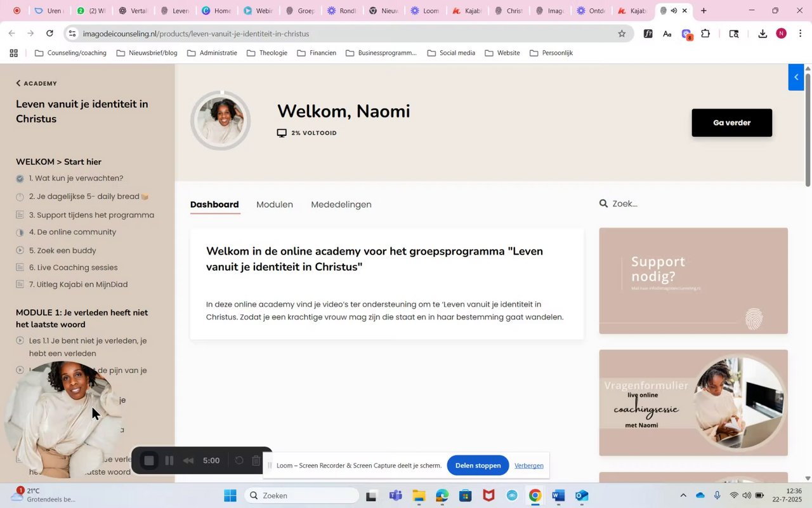
Task: Open the apps grid in bookmarks bar
Action: coord(13,53)
